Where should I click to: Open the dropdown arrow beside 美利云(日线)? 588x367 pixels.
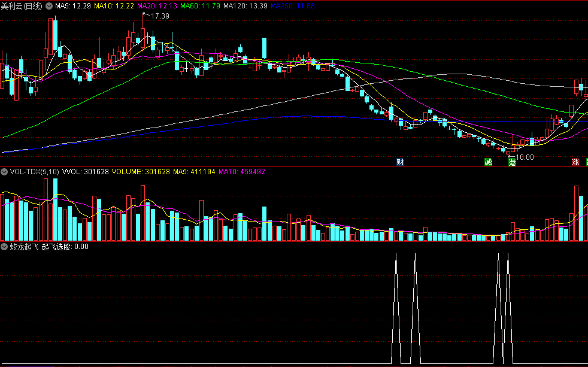(49, 6)
